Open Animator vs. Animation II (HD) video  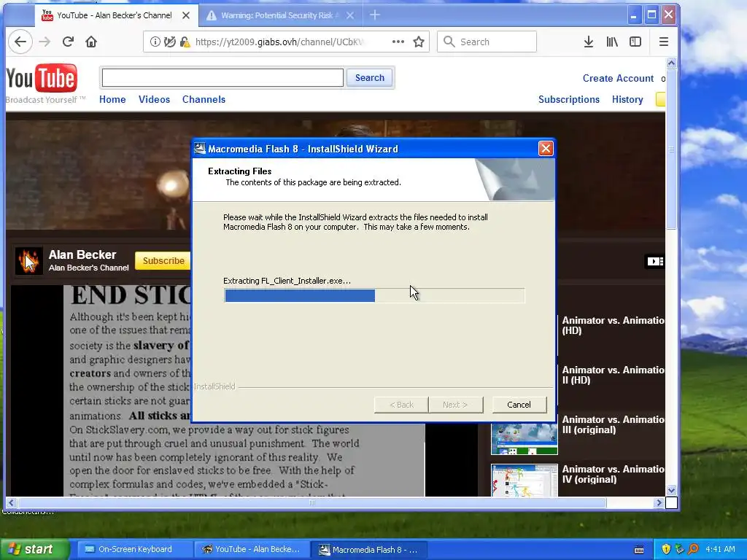[613, 375]
